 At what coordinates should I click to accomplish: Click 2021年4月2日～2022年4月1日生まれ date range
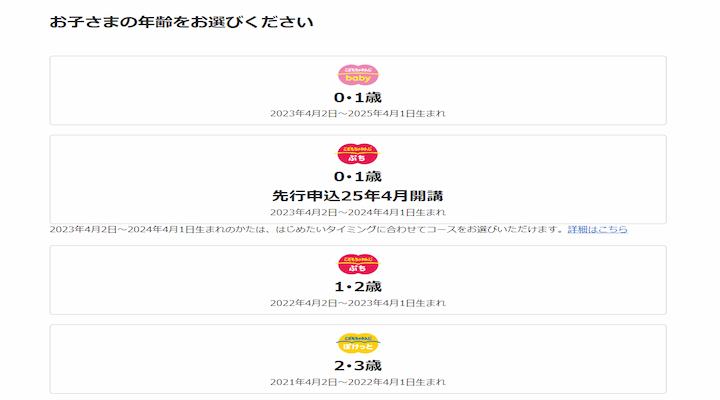(358, 381)
